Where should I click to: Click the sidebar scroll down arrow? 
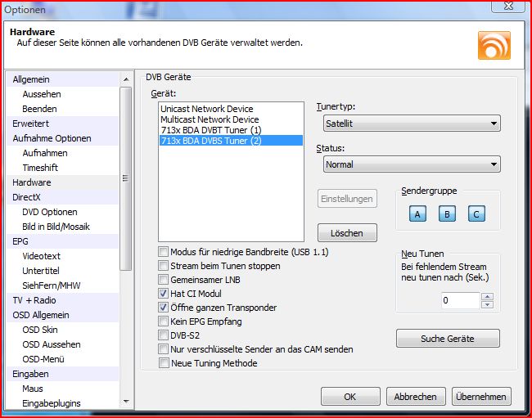tap(126, 402)
